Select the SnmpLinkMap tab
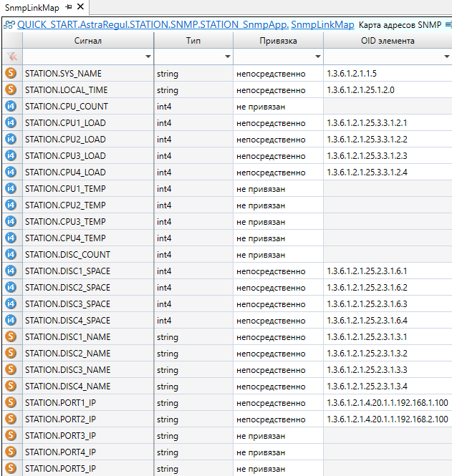This screenshot has height=476, width=452. click(x=32, y=7)
